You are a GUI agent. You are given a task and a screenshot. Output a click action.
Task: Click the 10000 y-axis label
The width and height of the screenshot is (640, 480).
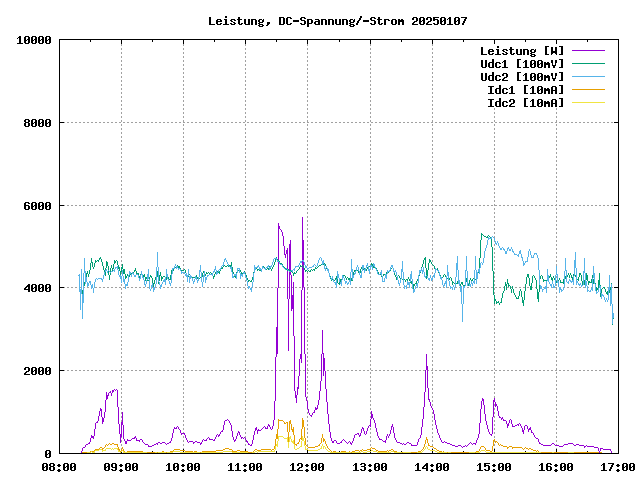click(33, 40)
